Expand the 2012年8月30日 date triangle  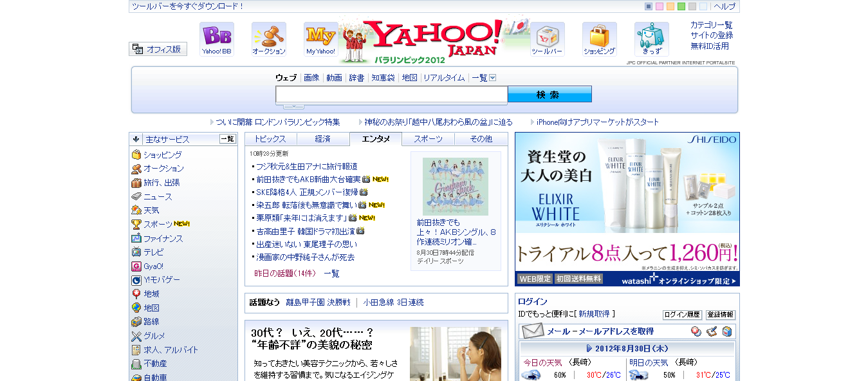click(589, 348)
